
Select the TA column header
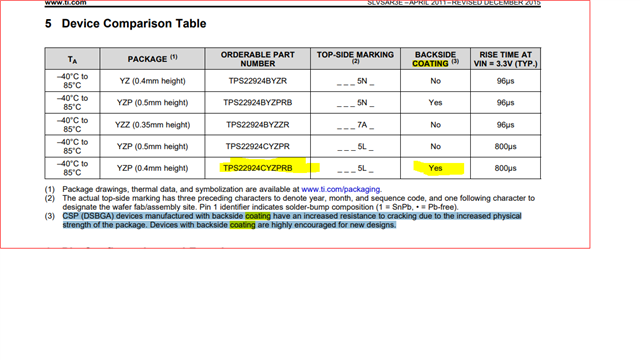point(72,59)
